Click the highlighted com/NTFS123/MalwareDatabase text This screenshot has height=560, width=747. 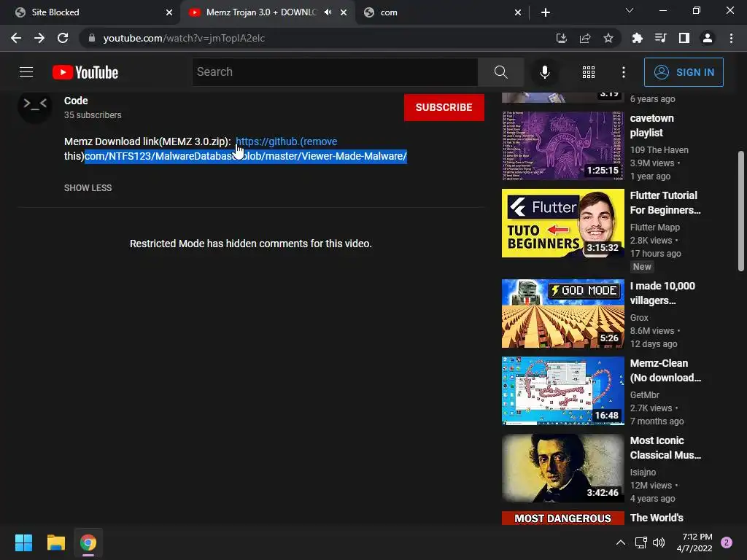[x=246, y=156]
